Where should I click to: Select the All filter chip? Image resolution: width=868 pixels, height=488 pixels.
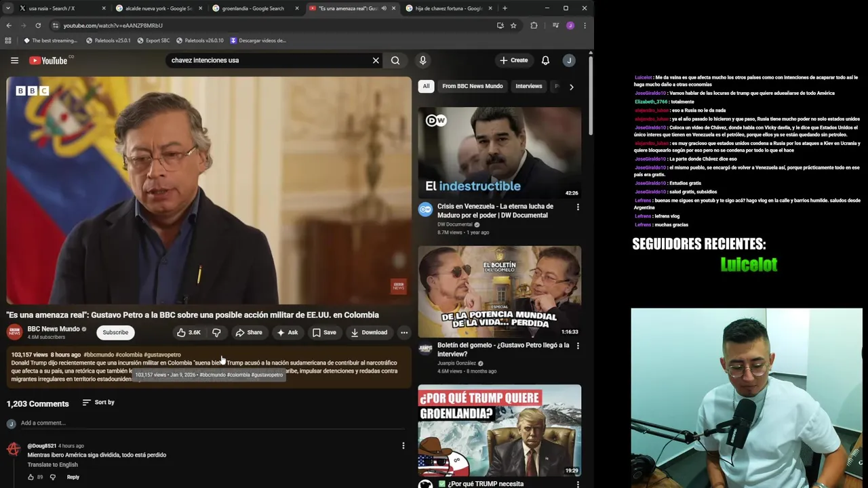[x=426, y=86]
